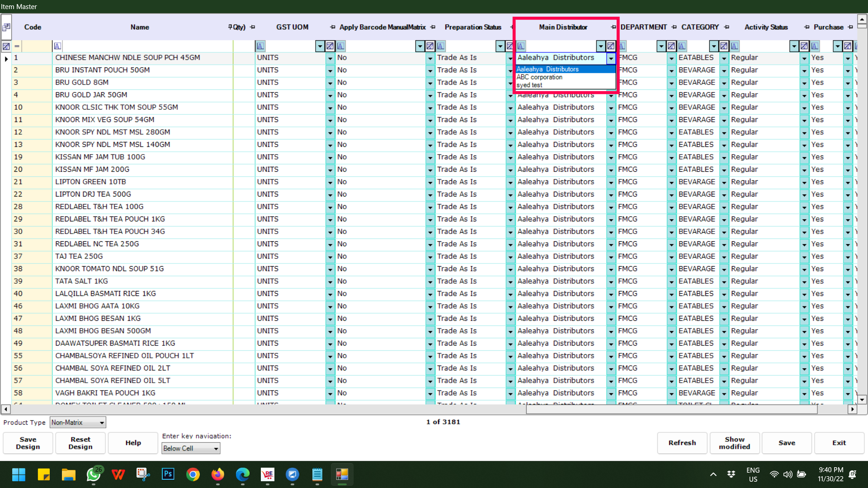Open the Below Cell navigation dropdown
Viewport: 868px width, 488px height.
pos(216,448)
